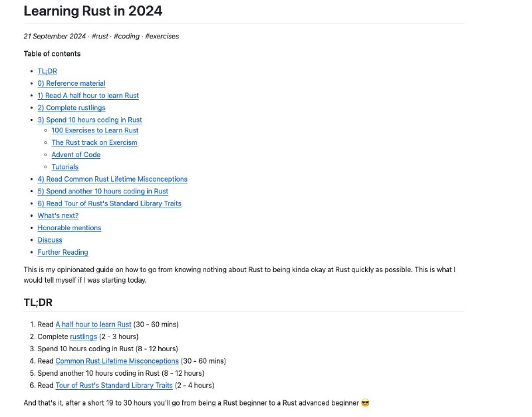Jump to 0) Reference material section
The height and width of the screenshot is (417, 532).
[x=71, y=84]
